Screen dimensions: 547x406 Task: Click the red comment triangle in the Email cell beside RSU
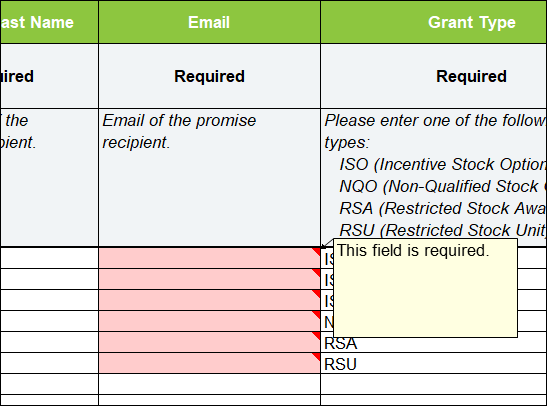[317, 356]
